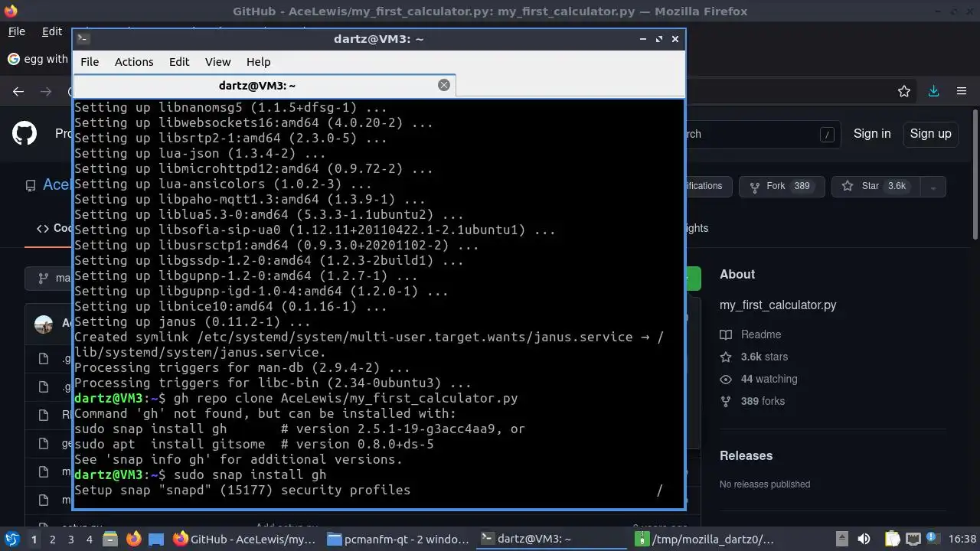Open the 389 forks link

coord(763,401)
